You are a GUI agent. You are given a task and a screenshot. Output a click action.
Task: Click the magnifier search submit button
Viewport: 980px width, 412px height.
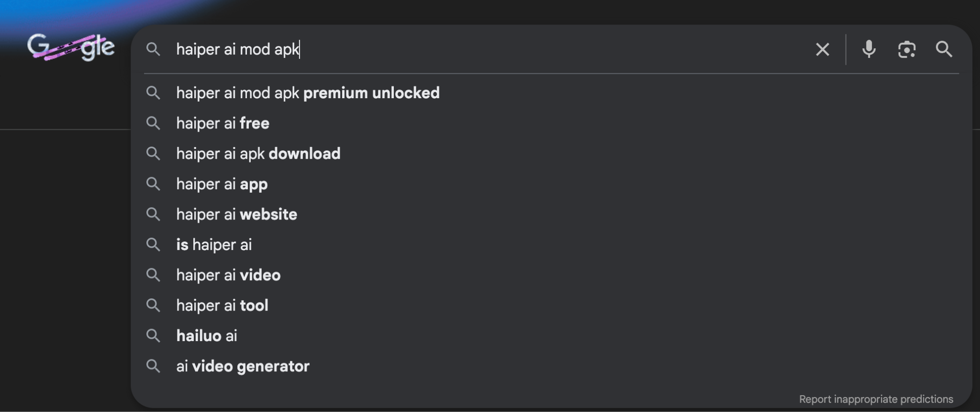tap(944, 49)
